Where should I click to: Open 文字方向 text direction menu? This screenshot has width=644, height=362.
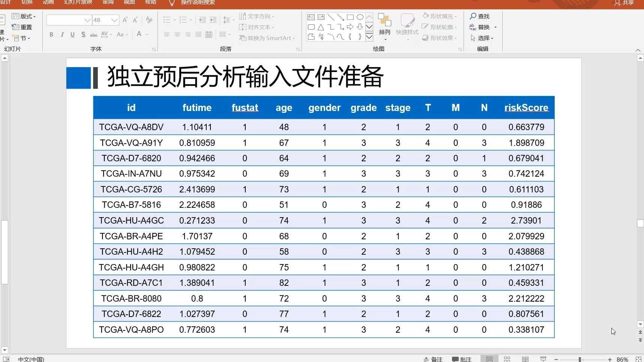(x=257, y=16)
